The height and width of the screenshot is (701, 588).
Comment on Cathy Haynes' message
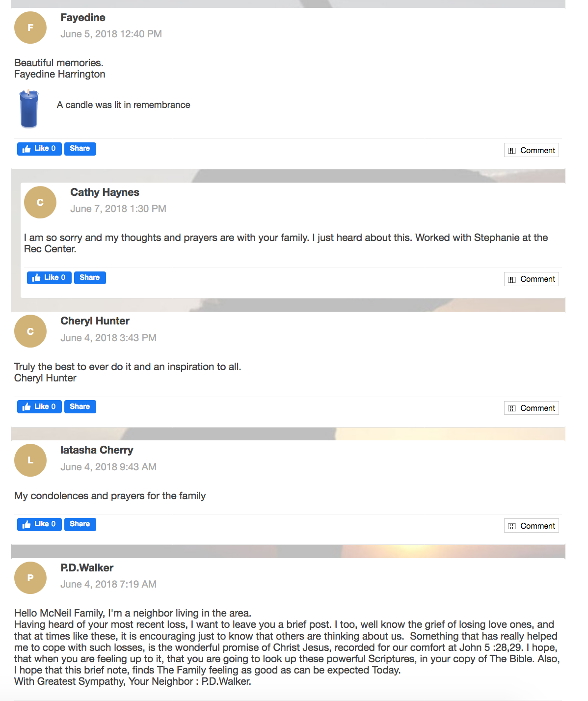tap(532, 279)
